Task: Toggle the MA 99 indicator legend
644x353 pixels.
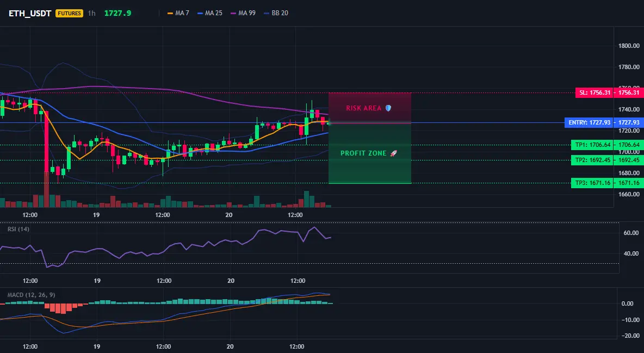Action: point(243,13)
